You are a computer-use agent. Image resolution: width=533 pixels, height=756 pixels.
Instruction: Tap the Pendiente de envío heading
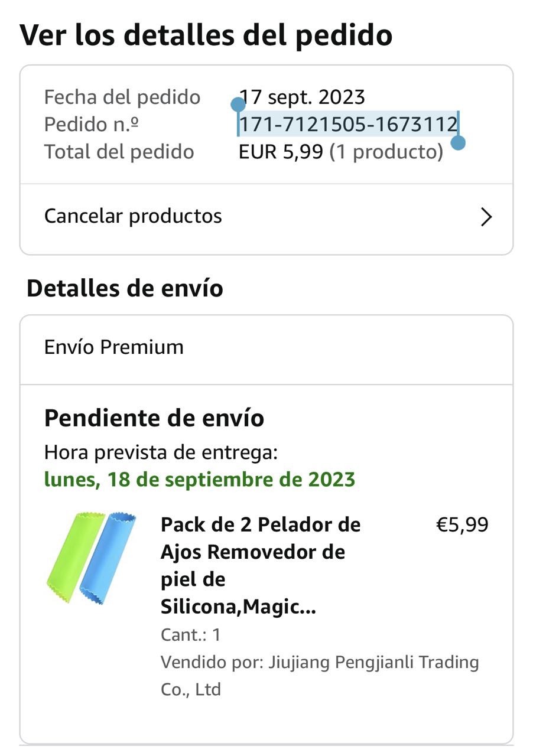(154, 418)
